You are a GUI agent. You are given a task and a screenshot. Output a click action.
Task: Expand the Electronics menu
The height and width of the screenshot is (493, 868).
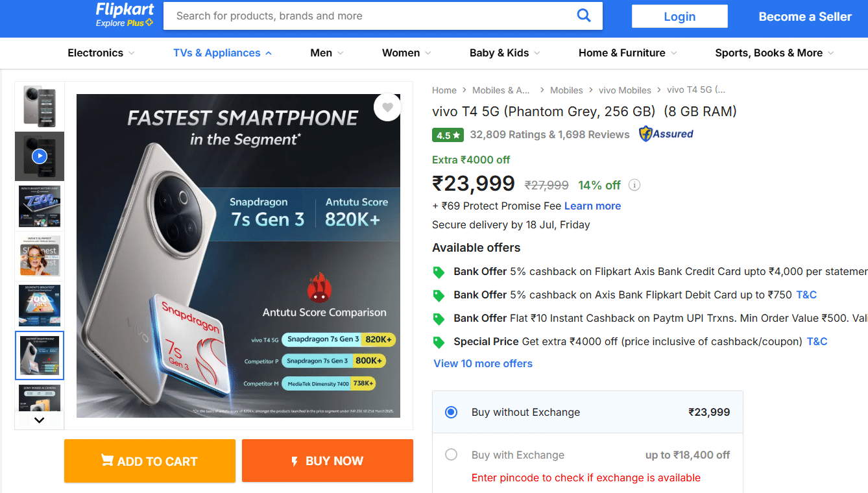101,53
